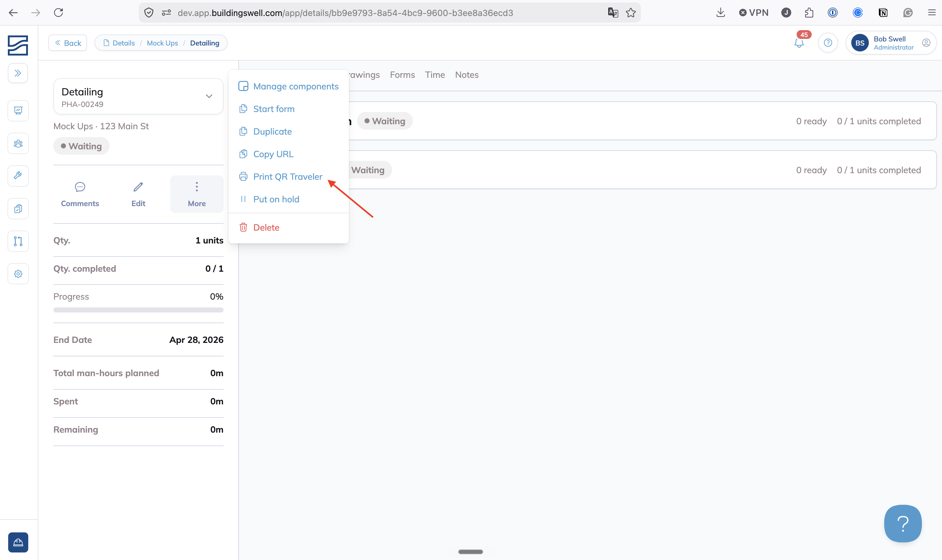Choose Put on hold
942x560 pixels.
289,199
